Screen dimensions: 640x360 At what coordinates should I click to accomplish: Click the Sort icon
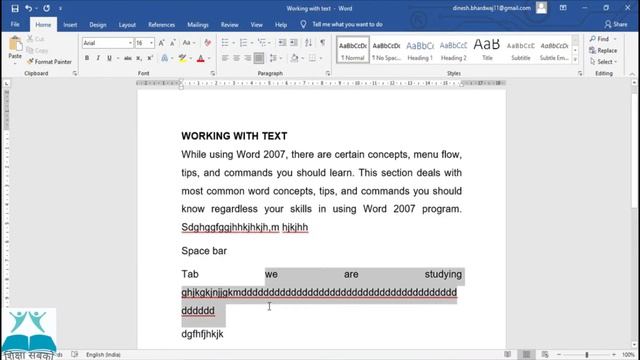pos(309,43)
